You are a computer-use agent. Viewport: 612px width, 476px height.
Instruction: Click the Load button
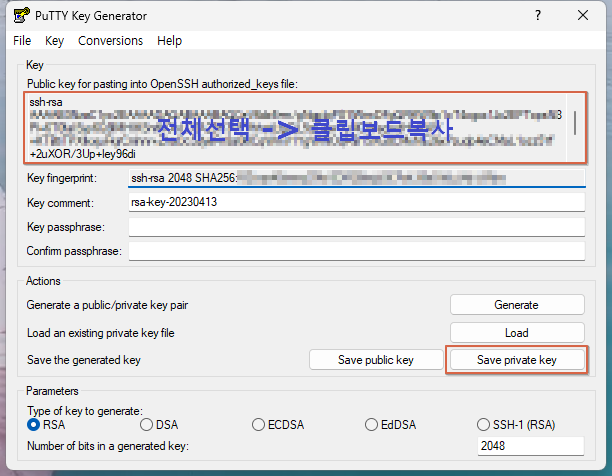coord(517,333)
